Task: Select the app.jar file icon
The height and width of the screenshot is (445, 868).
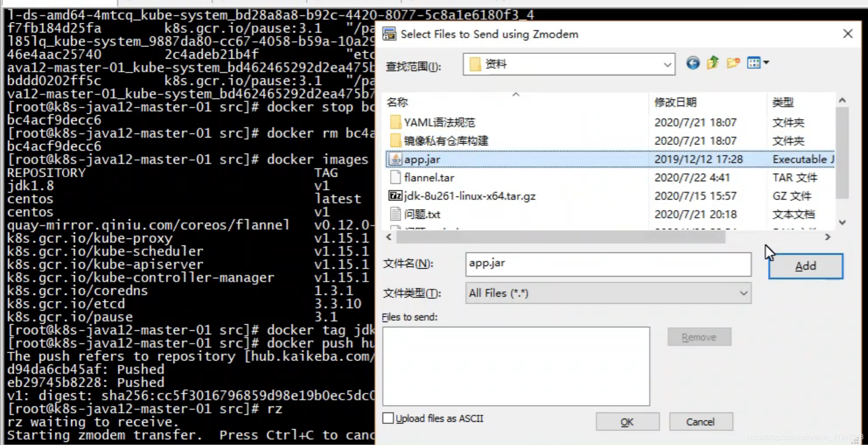Action: click(395, 159)
